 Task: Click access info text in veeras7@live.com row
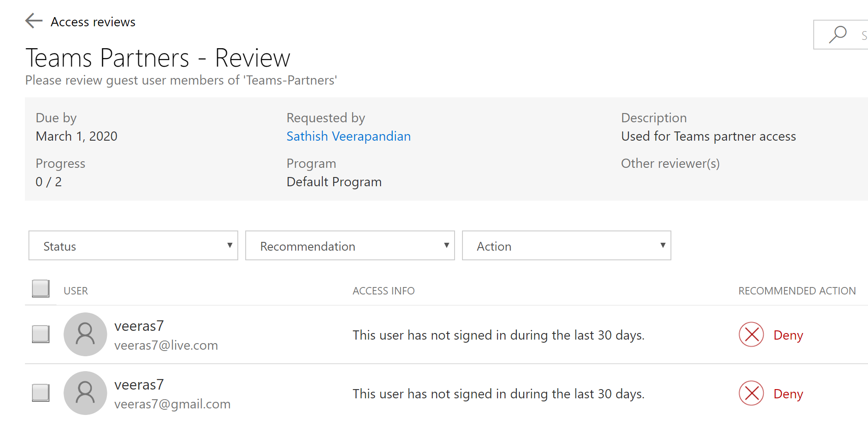[499, 335]
